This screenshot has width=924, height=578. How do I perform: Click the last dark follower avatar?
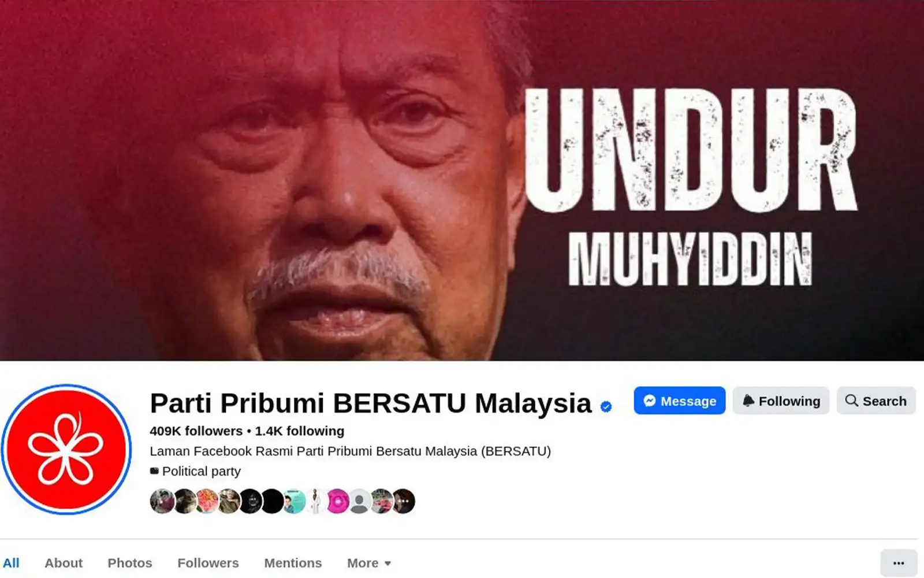click(x=403, y=501)
